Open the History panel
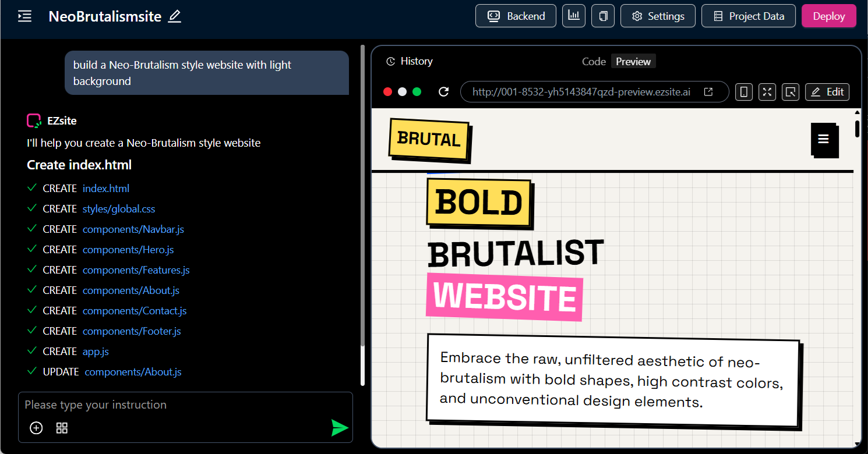 [x=410, y=61]
